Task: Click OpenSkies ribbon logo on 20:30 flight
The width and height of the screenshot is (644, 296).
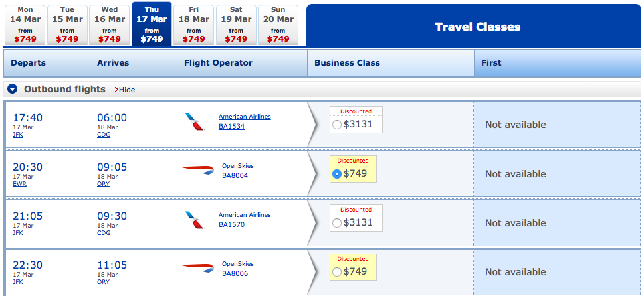Action: click(197, 171)
